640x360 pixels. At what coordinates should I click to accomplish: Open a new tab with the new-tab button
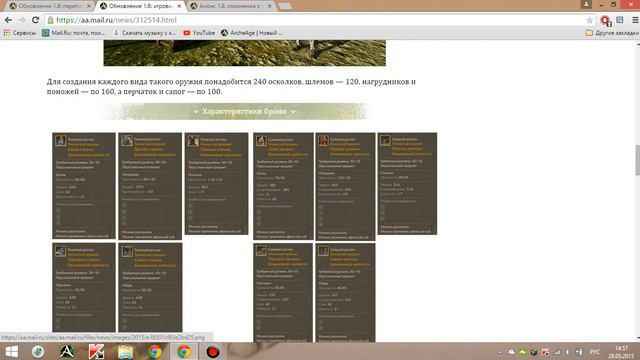pyautogui.click(x=284, y=6)
